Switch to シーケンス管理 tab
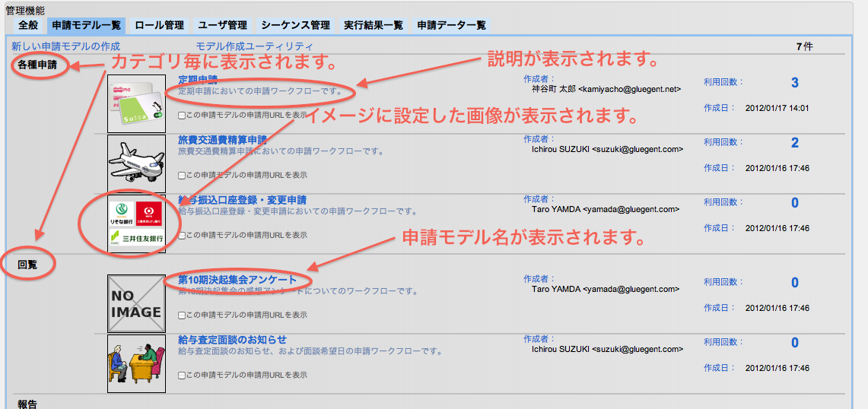 (296, 25)
